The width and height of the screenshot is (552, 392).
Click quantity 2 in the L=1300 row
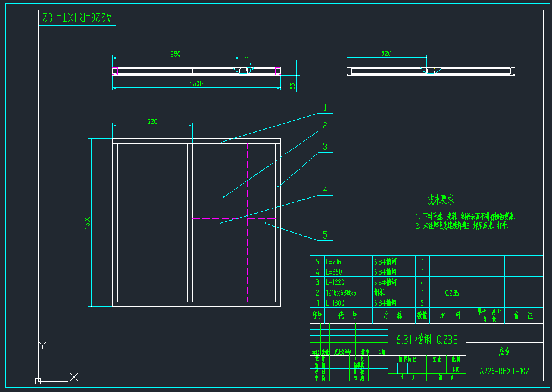click(422, 303)
